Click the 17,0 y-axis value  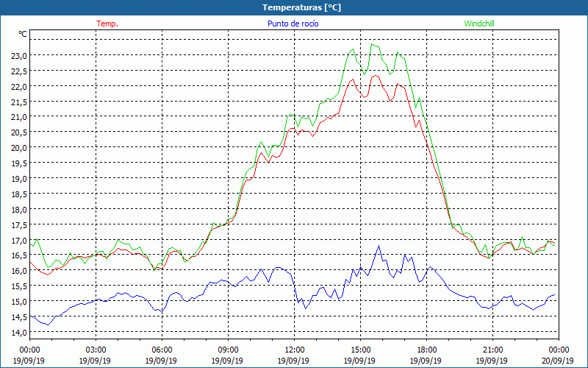(x=20, y=240)
